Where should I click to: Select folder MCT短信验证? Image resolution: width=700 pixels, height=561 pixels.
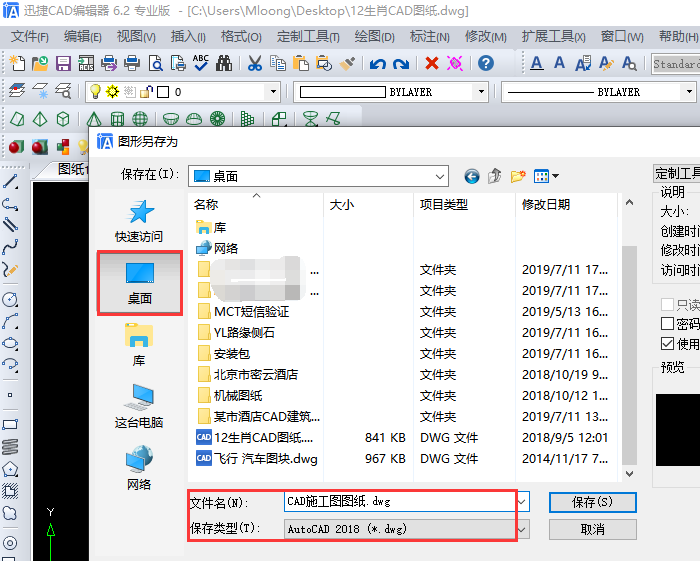243,312
